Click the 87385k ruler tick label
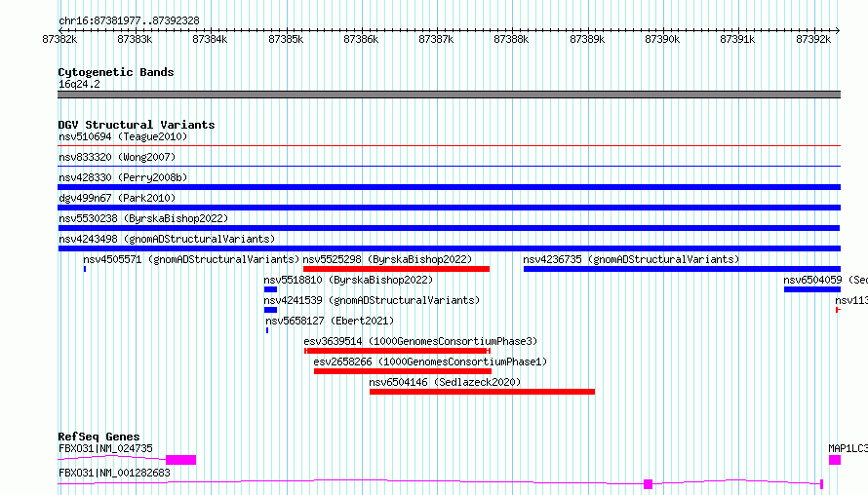Viewport: 868px width, 495px height. 286,39
